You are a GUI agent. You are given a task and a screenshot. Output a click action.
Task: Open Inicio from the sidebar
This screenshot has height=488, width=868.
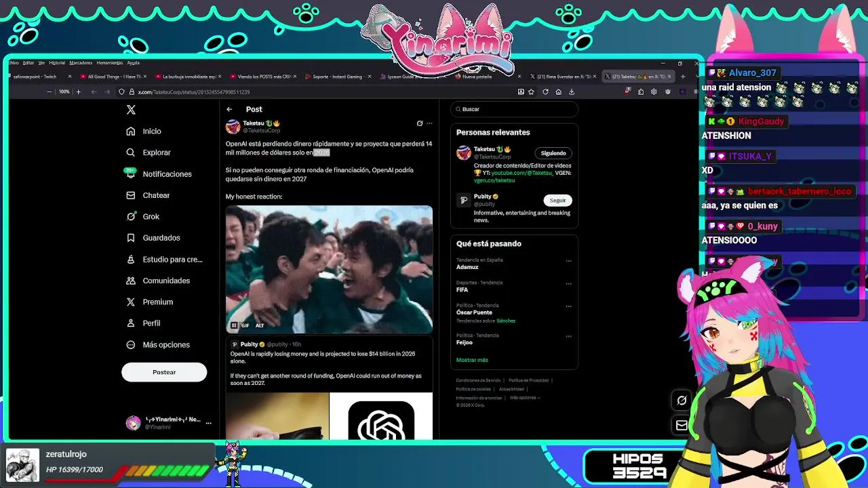(144, 131)
